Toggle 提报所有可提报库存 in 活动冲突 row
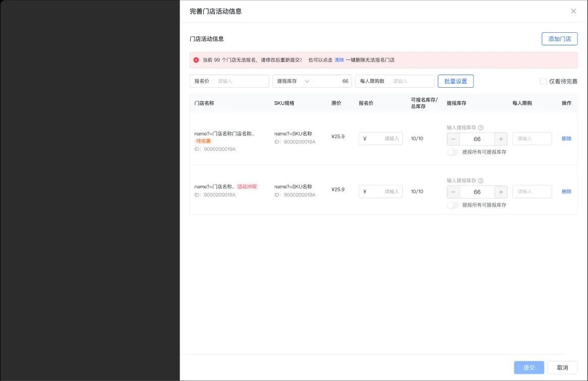The image size is (588, 381). click(x=453, y=205)
